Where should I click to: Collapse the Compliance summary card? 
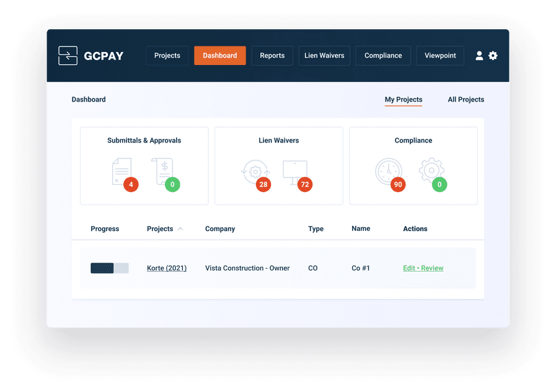[x=413, y=141]
